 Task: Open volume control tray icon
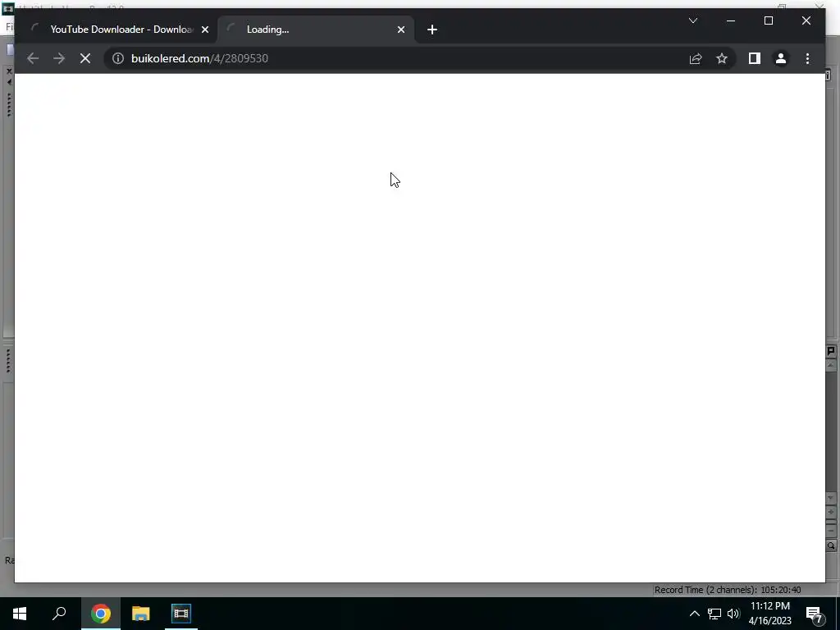click(733, 614)
